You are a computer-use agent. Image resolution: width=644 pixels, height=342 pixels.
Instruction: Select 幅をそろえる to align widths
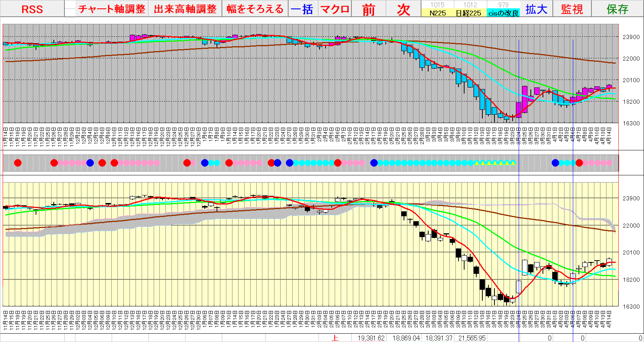[255, 9]
